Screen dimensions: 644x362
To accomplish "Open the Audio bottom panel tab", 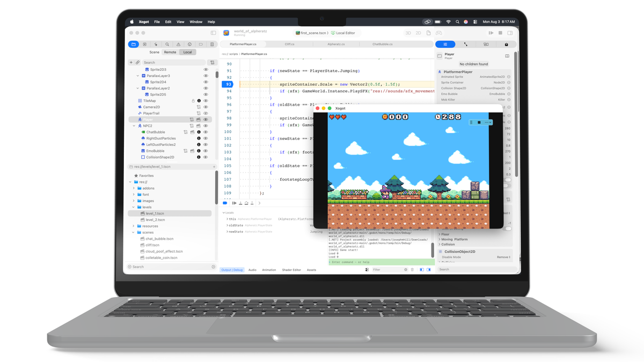I will coord(252,270).
